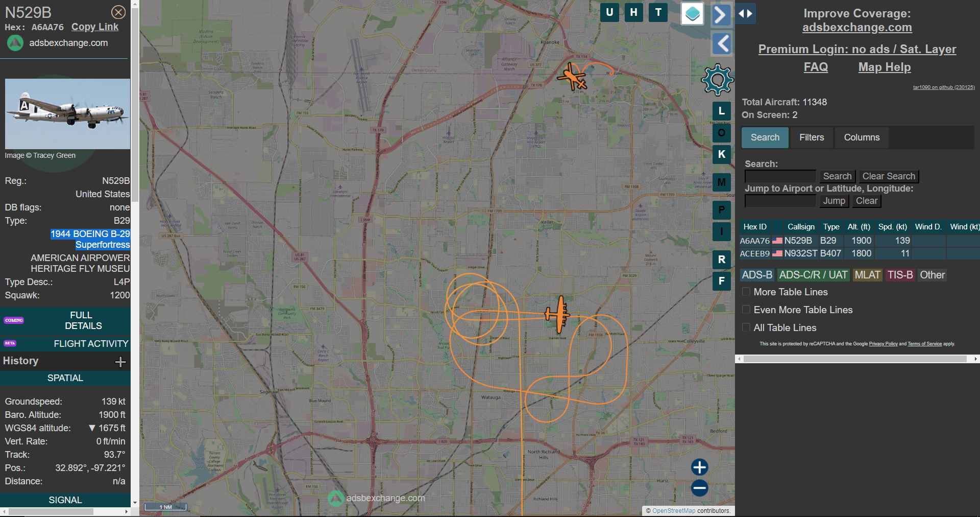Toggle MLAT source filter

(868, 275)
